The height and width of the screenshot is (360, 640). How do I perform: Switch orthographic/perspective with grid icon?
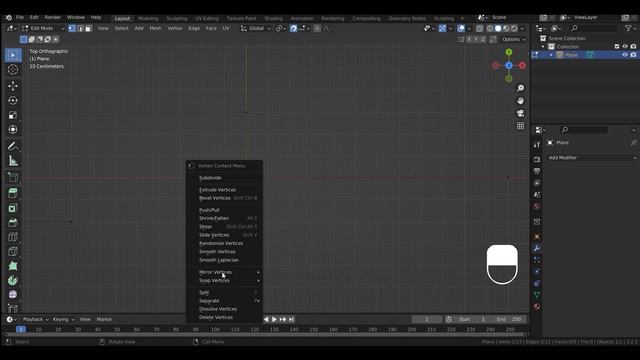[x=520, y=126]
